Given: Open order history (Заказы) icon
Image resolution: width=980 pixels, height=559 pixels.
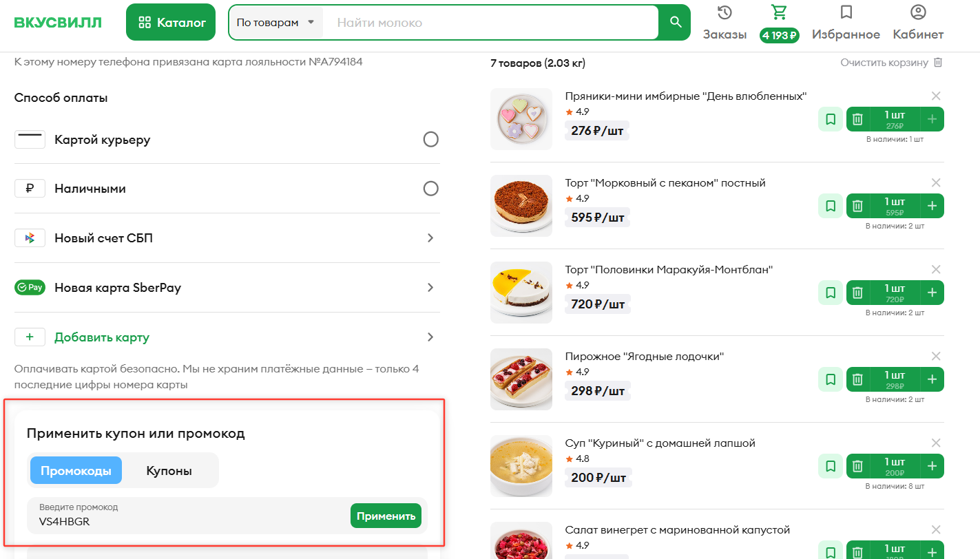Looking at the screenshot, I should [724, 13].
